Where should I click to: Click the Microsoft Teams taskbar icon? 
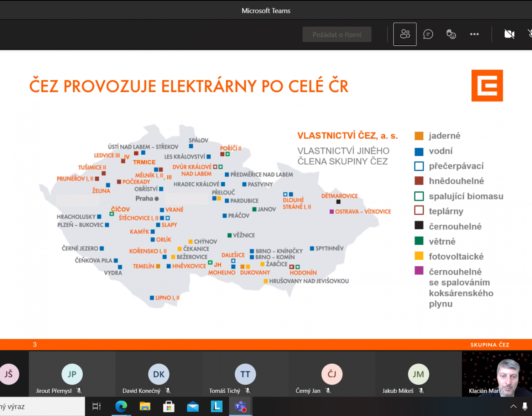click(x=240, y=406)
